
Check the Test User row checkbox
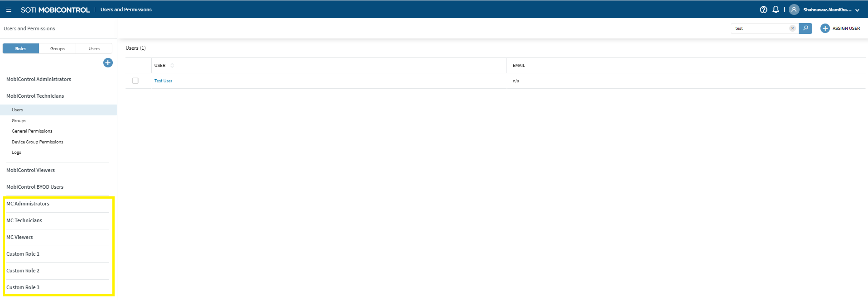(135, 81)
